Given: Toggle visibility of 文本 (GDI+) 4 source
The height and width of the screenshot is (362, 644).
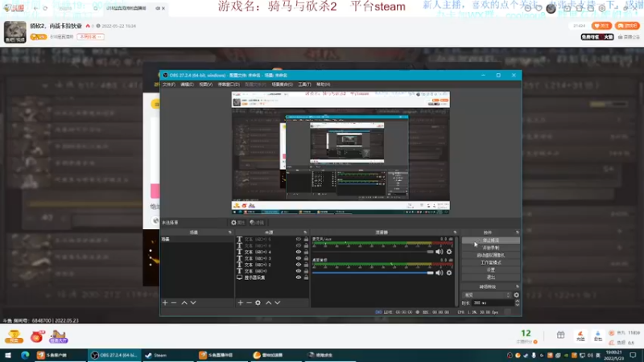Looking at the screenshot, I should pyautogui.click(x=299, y=252).
